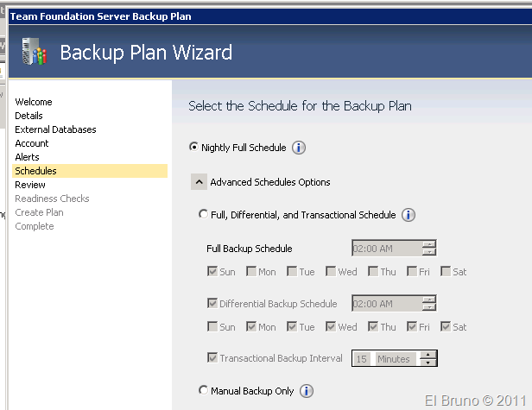Image resolution: width=532 pixels, height=410 pixels.
Task: Go to the External Databases step
Action: (x=55, y=129)
